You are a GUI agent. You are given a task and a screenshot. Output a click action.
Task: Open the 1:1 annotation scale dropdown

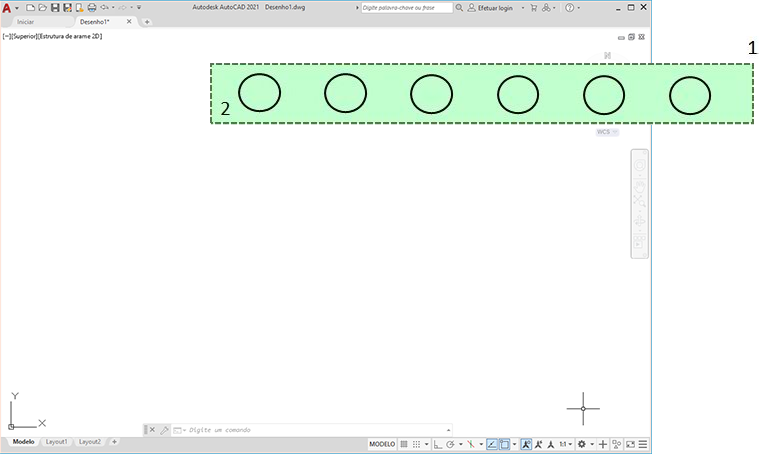click(x=566, y=444)
